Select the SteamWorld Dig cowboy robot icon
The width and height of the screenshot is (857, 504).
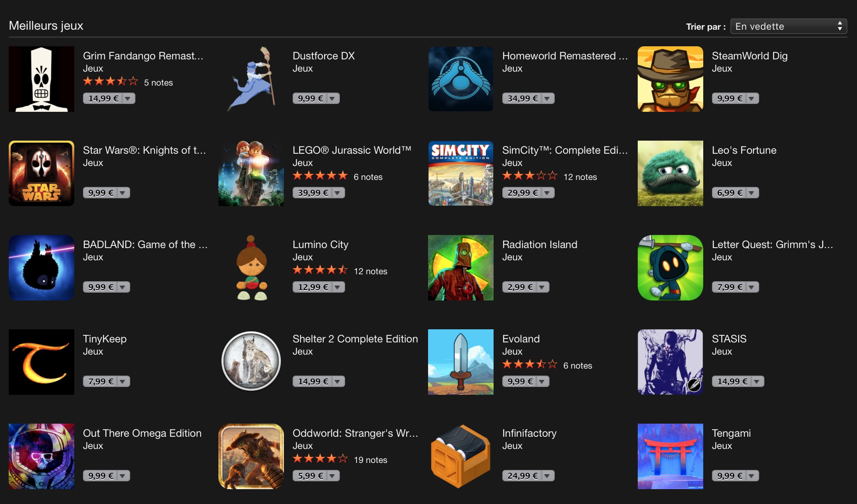coord(670,79)
